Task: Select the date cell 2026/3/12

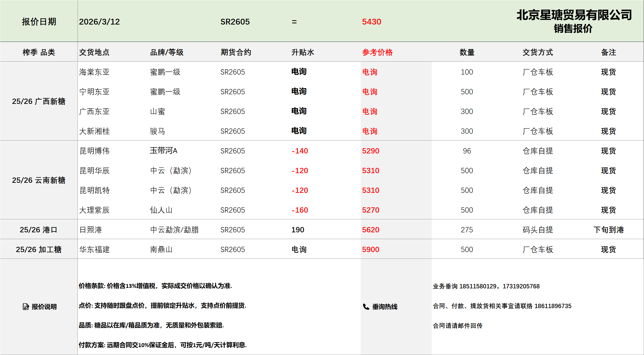Action: (x=99, y=22)
